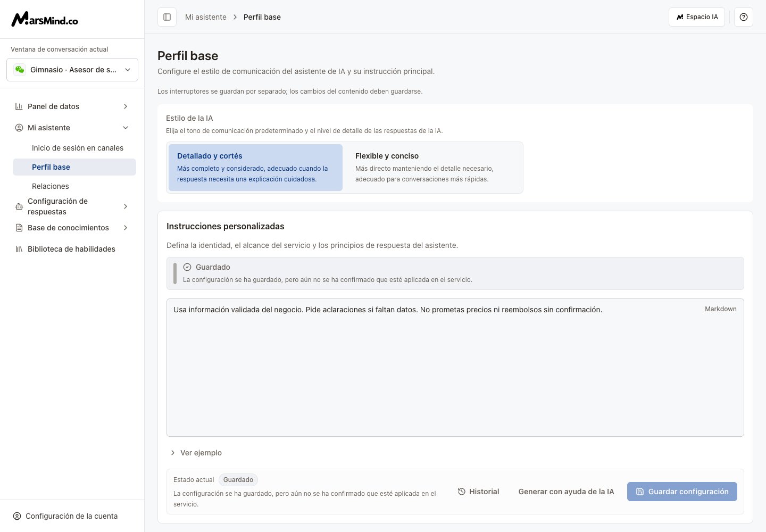Click Guardar configuración button
766x532 pixels.
(682, 492)
